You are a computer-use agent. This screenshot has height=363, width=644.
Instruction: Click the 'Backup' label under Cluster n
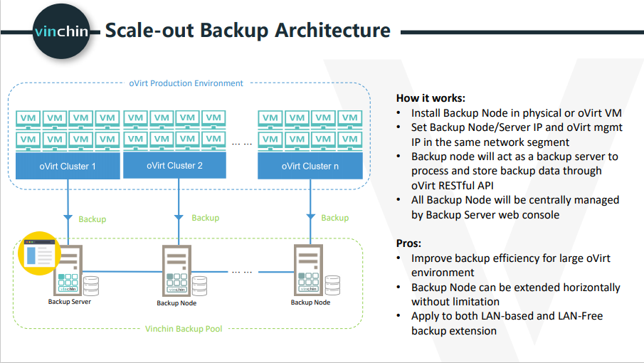[335, 218]
